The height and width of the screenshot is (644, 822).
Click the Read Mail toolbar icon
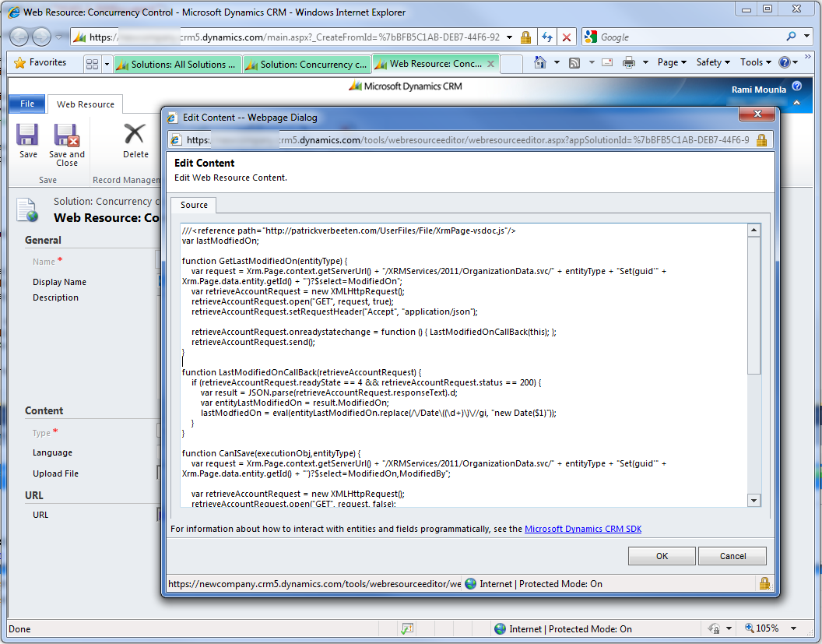[607, 62]
